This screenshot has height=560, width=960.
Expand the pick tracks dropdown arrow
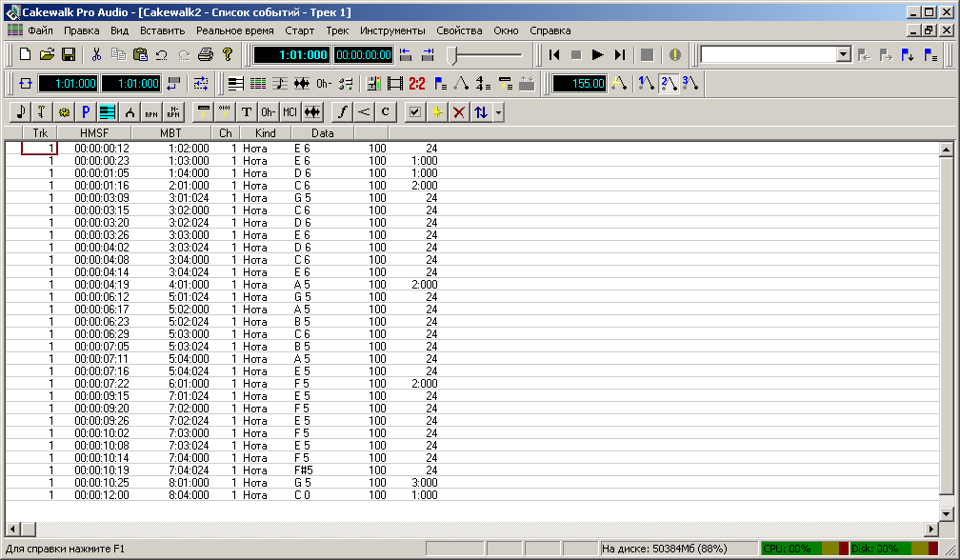tap(499, 112)
